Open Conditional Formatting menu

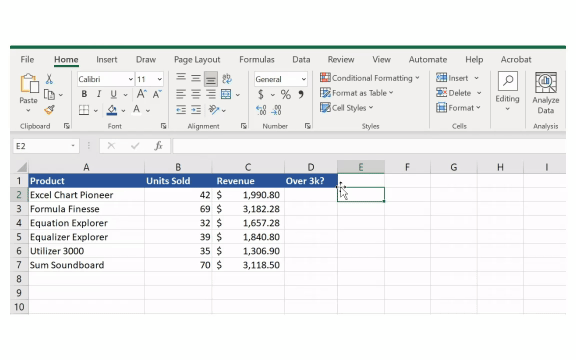[370, 78]
